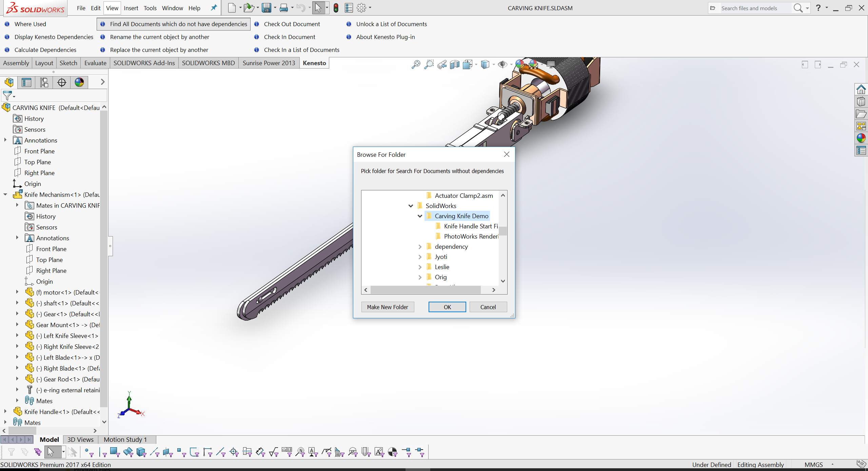Open the DisplayManager color ball tab
Screen dimensions: 868x471
tap(79, 82)
